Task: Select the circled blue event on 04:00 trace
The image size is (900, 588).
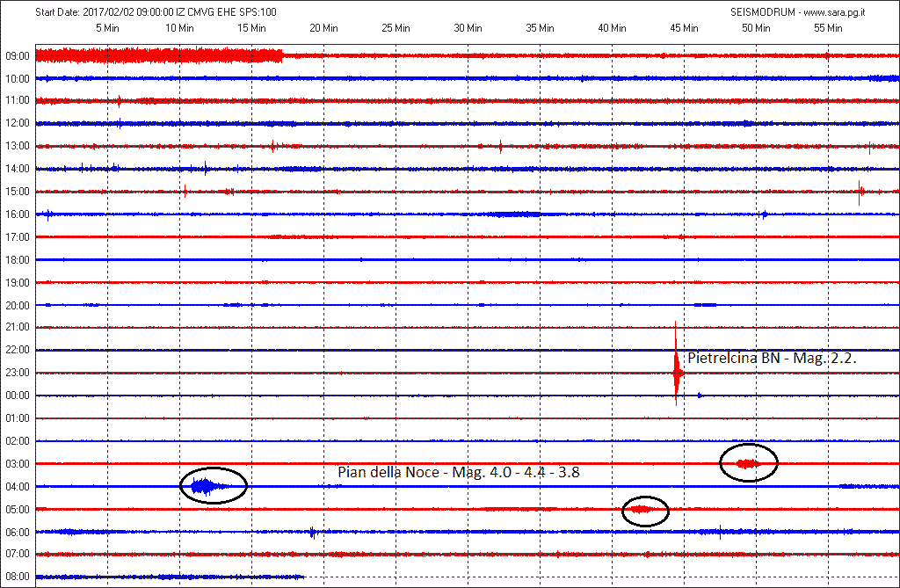Action: point(213,486)
